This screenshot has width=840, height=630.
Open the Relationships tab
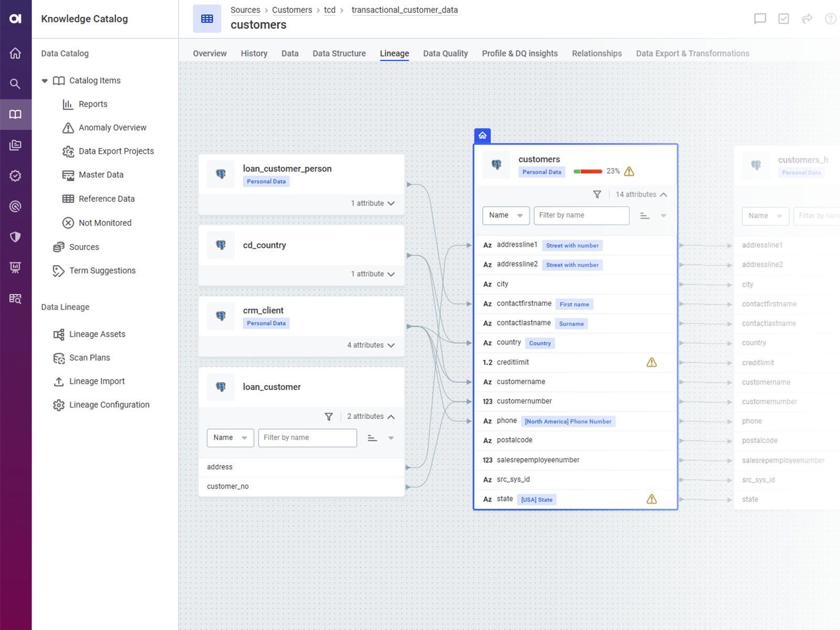coord(596,54)
